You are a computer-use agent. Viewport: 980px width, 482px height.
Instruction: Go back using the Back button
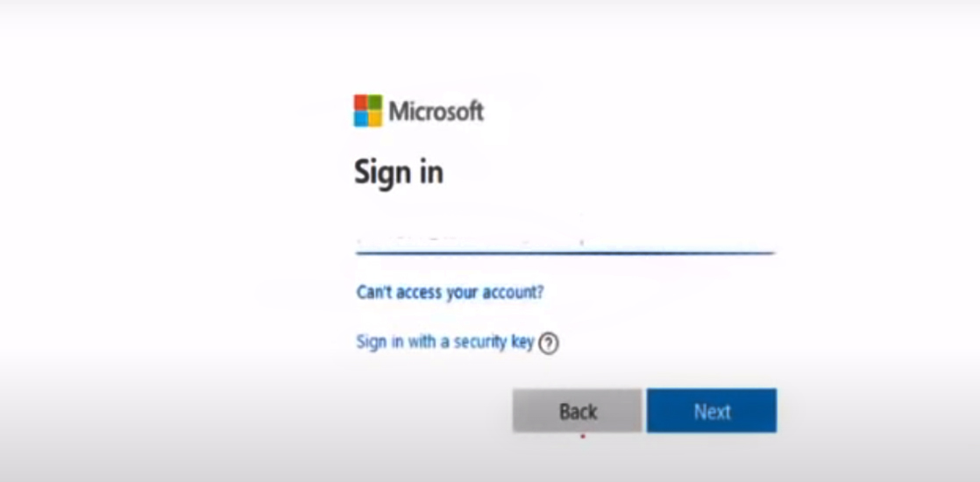click(578, 411)
